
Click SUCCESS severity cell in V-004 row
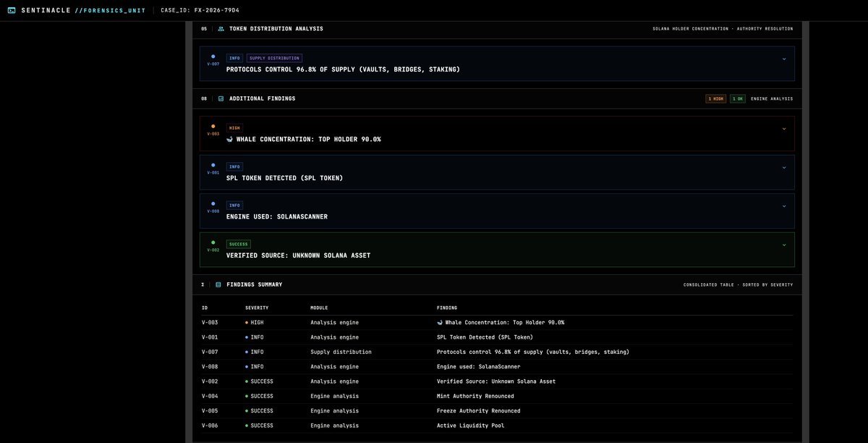[259, 396]
